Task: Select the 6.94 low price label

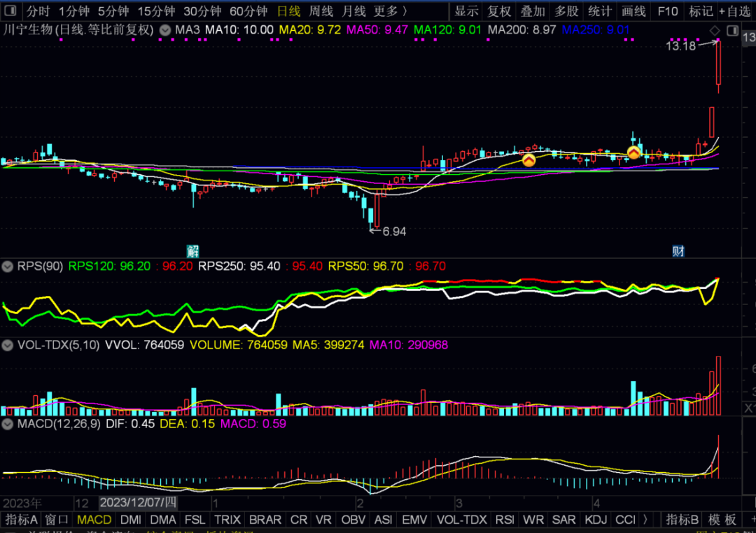Action: coord(394,232)
